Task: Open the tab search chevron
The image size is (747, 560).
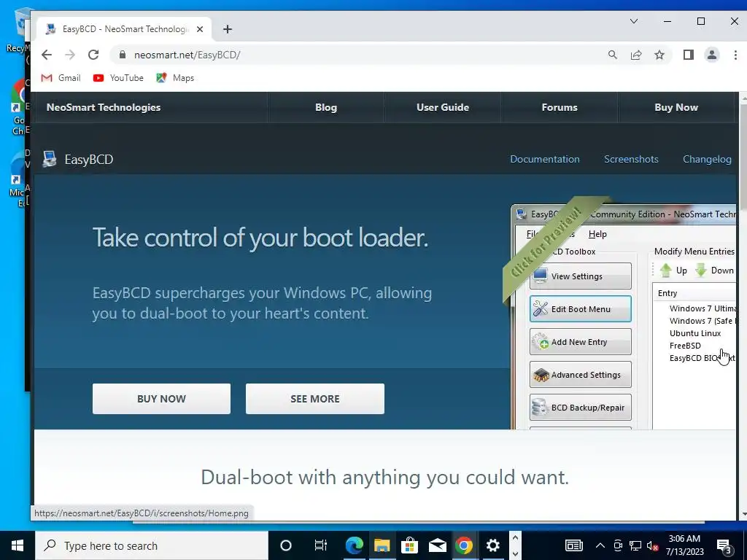Action: tap(634, 21)
